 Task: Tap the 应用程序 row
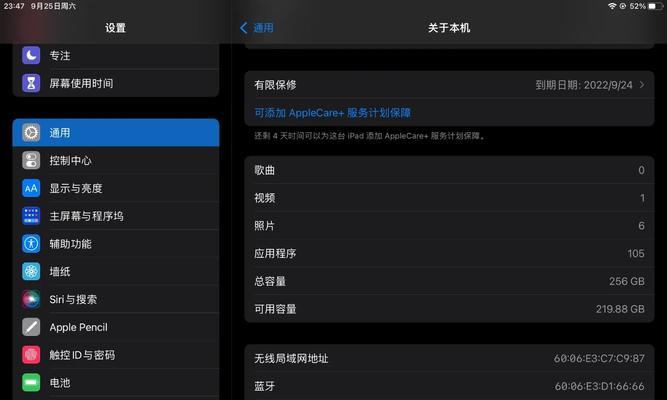(x=449, y=254)
